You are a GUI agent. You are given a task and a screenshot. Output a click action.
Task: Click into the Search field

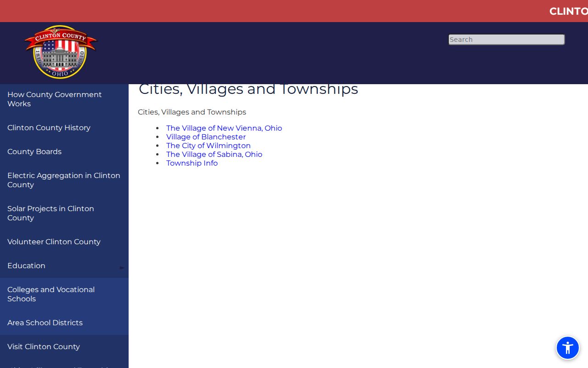click(x=506, y=40)
